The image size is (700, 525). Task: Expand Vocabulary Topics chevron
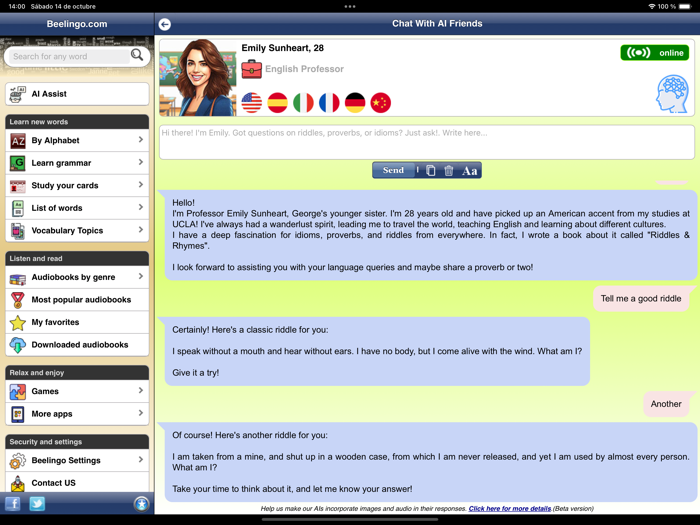point(141,230)
